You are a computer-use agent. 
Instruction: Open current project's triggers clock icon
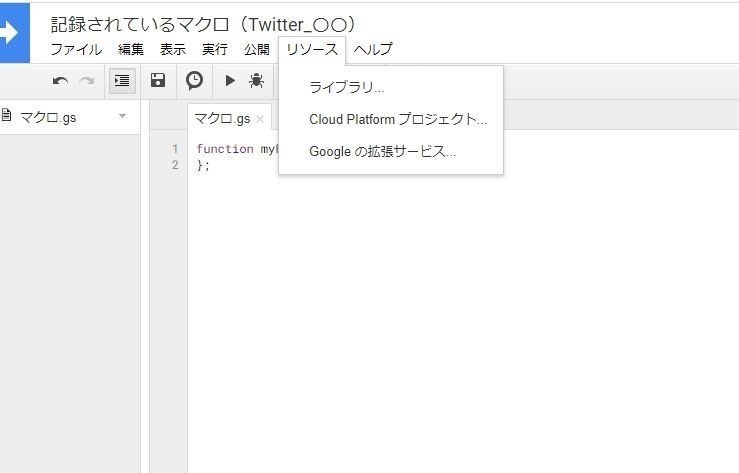(x=194, y=81)
